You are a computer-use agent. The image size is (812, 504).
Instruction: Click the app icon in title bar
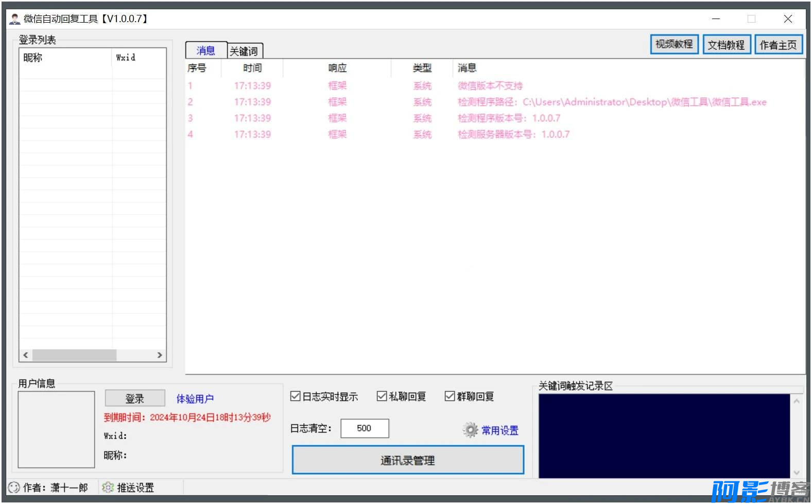click(14, 19)
